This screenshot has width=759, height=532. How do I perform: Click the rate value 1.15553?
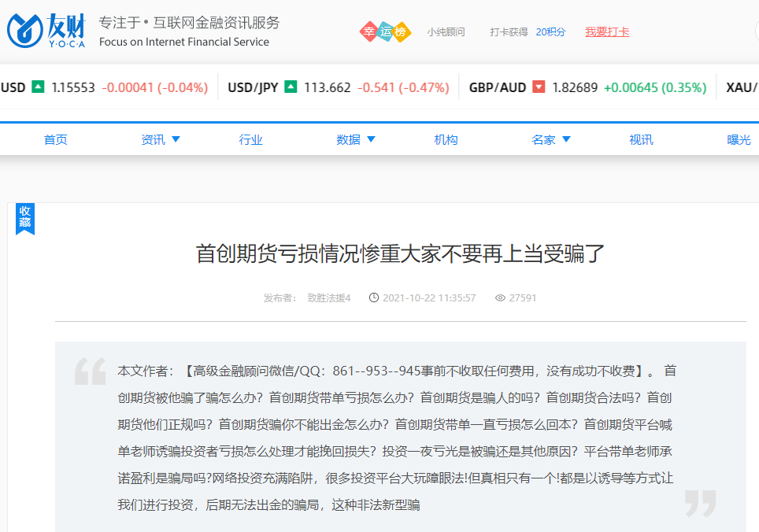73,87
